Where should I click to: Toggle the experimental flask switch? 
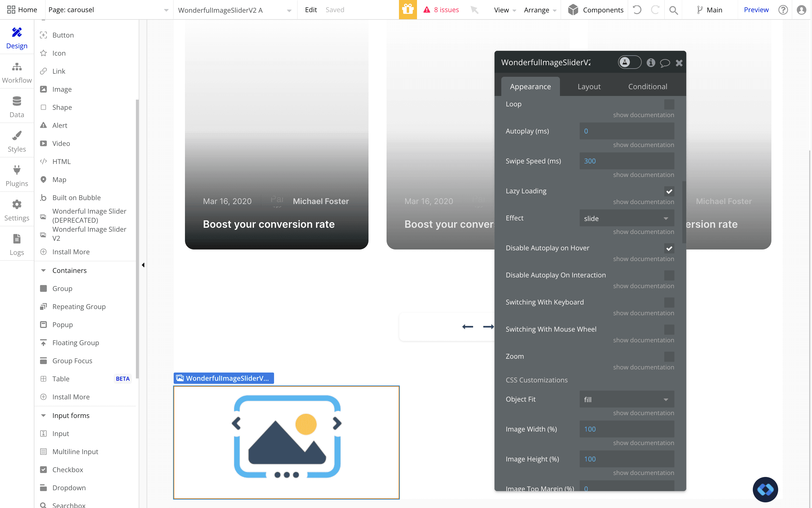point(630,62)
